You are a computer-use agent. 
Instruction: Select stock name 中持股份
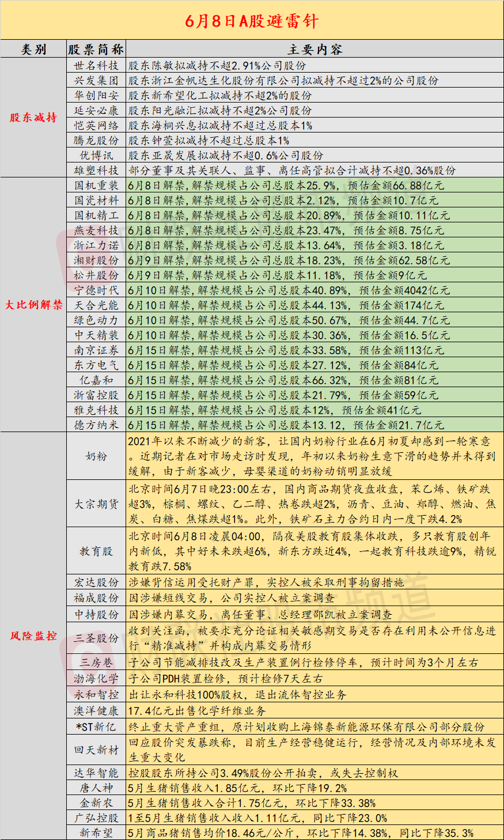point(96,615)
